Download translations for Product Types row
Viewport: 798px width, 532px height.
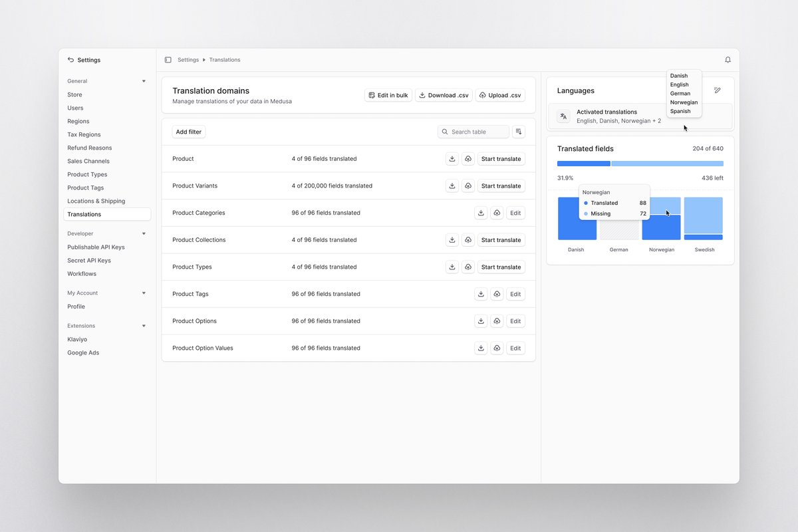452,267
